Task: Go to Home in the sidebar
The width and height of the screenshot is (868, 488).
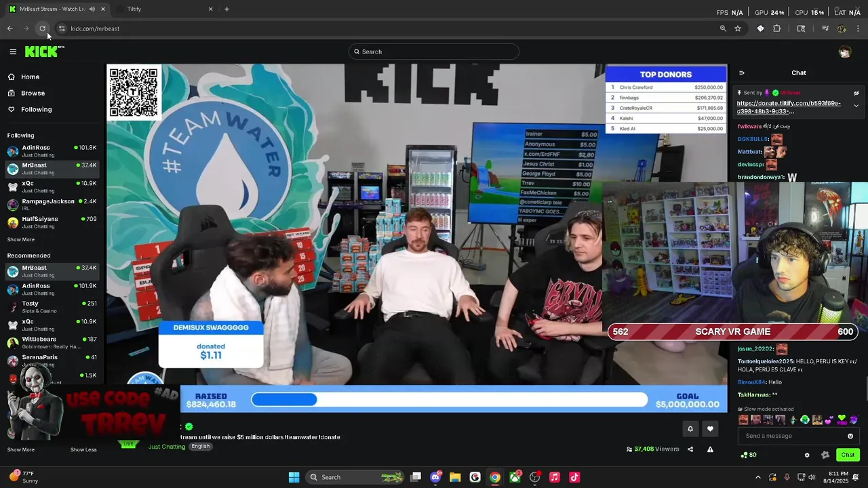Action: point(30,77)
